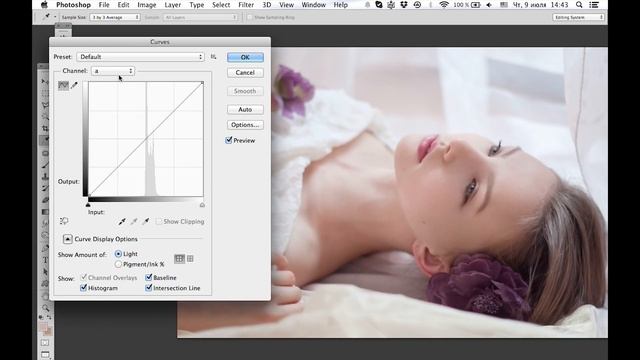Toggle the Preview checkbox
The image size is (640, 360).
229,140
